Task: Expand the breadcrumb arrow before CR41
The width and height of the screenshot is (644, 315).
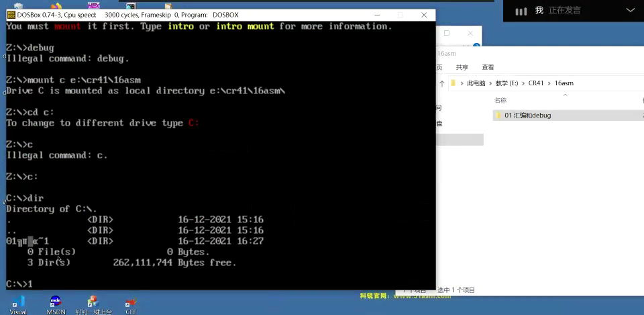Action: pyautogui.click(x=523, y=83)
